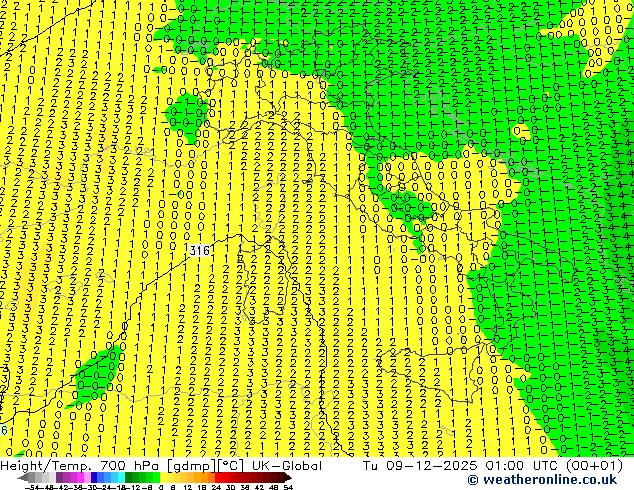Click the Tu 09-12-2025 01:00 UTC timestamp
This screenshot has width=634, height=490.
[461, 466]
